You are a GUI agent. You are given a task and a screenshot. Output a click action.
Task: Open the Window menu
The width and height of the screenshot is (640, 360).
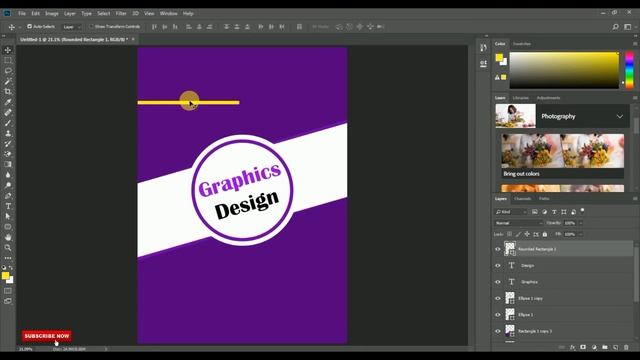(168, 13)
